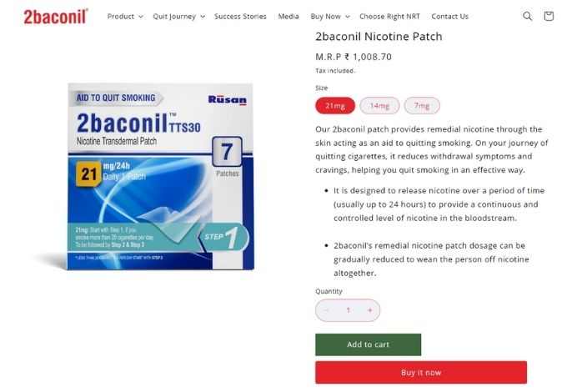Select the 21mg size option
Screen dimensions: 567x392
coord(335,106)
